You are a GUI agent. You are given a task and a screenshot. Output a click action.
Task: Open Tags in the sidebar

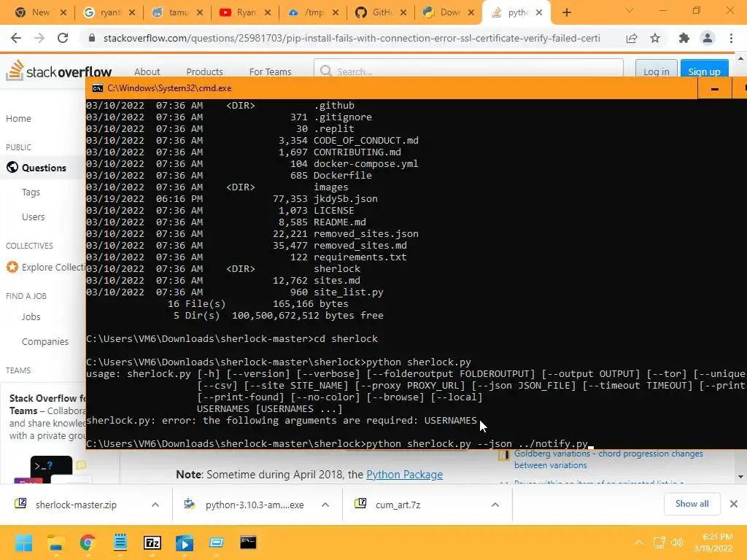pyautogui.click(x=31, y=192)
